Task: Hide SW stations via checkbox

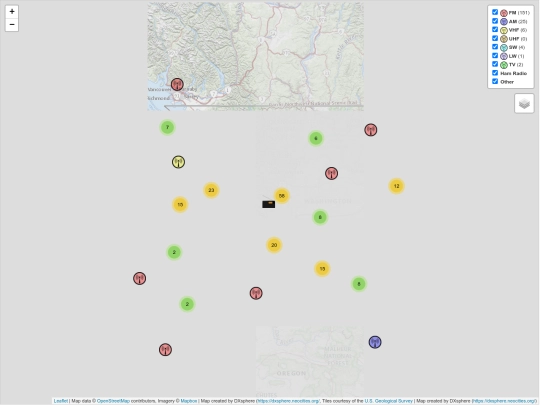Action: (x=495, y=47)
